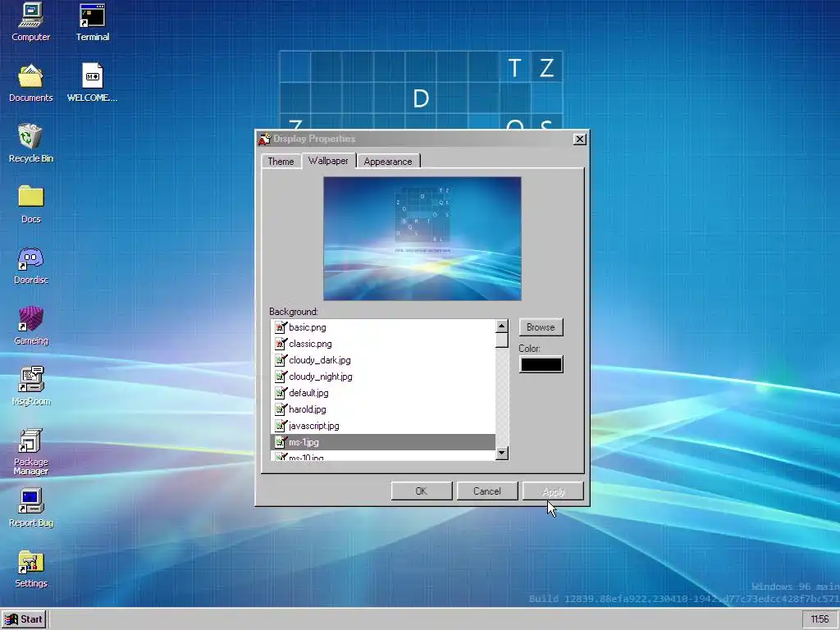Click the basic.png file icon

pos(281,326)
